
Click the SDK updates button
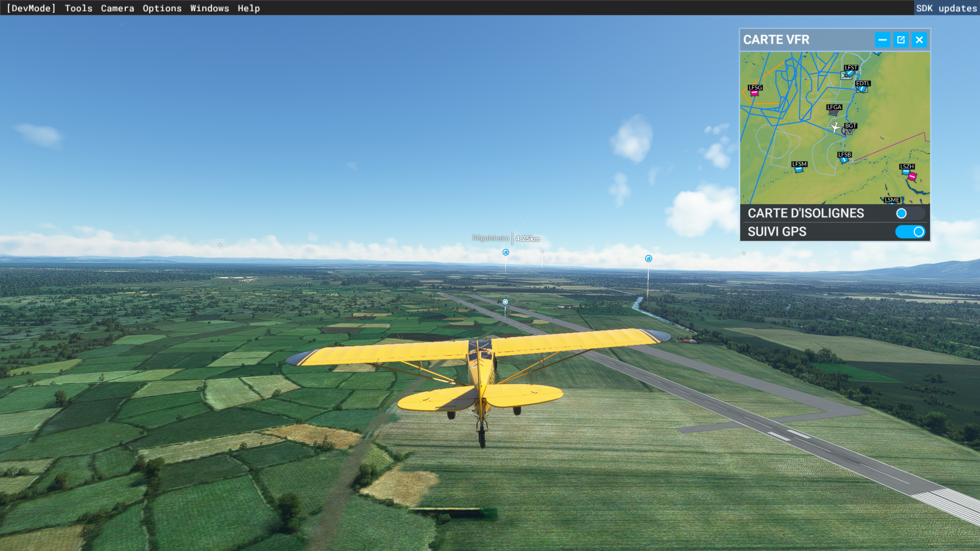click(x=946, y=8)
